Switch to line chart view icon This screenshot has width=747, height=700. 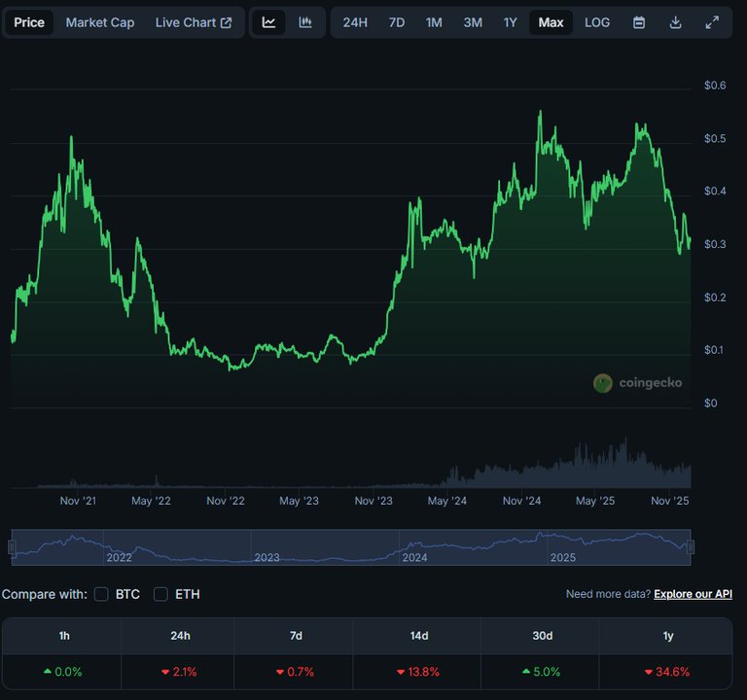[x=269, y=22]
